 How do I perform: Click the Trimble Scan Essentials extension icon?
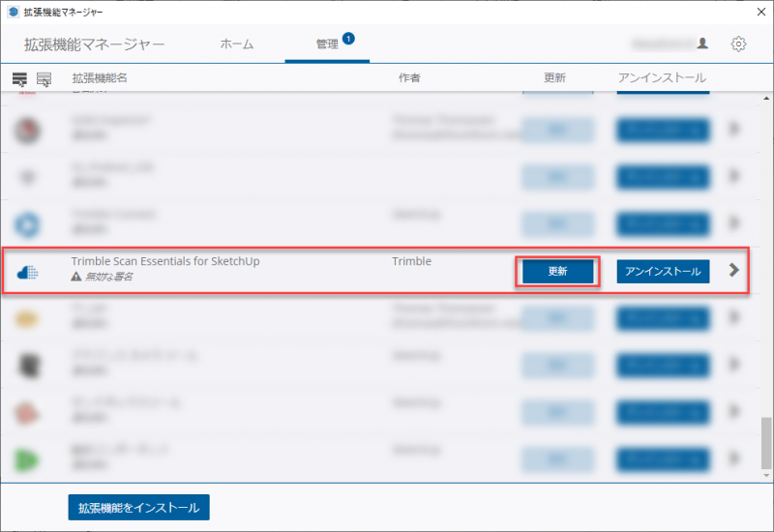tap(28, 272)
